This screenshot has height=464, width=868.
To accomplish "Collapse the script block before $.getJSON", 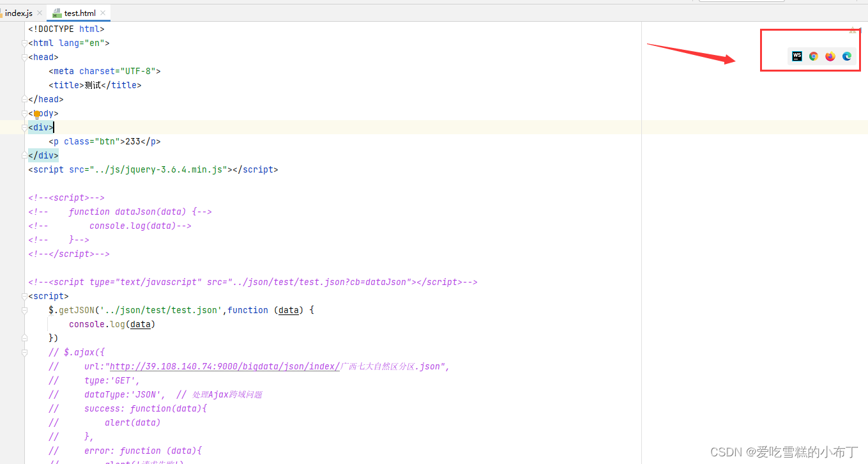I will [25, 297].
